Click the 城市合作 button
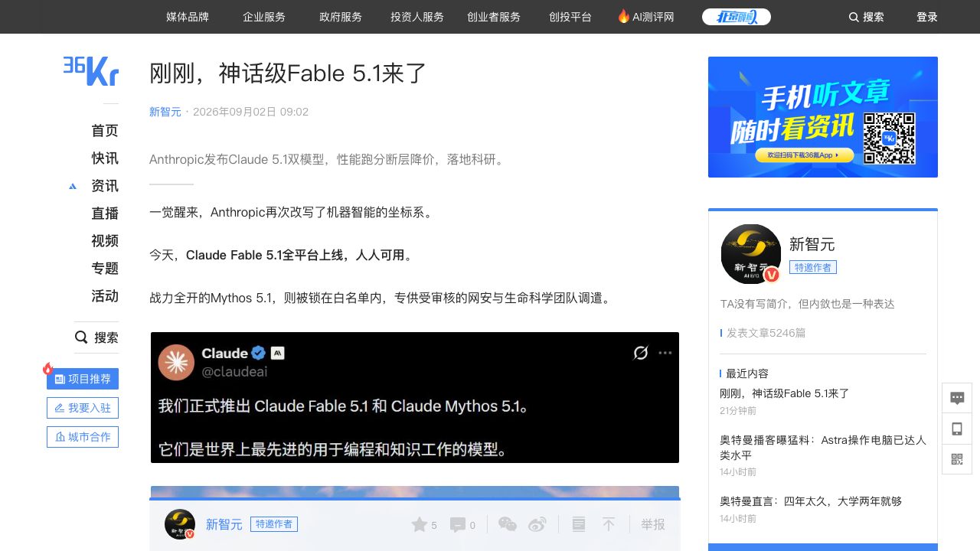 tap(83, 437)
